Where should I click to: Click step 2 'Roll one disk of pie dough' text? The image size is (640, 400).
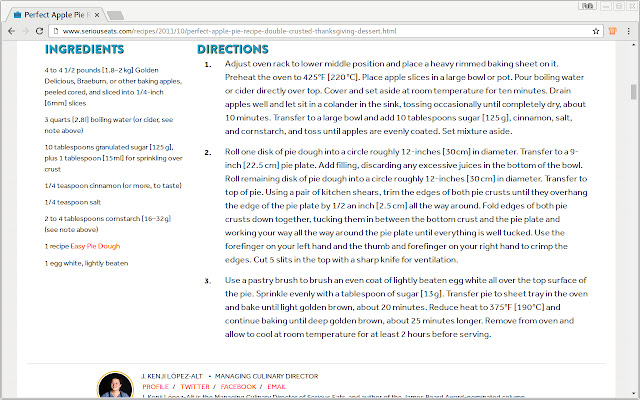(406, 206)
